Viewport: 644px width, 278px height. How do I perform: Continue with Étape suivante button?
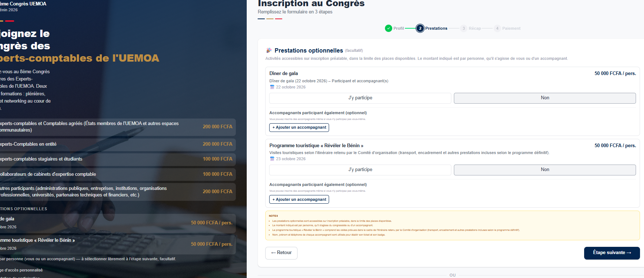tap(612, 253)
